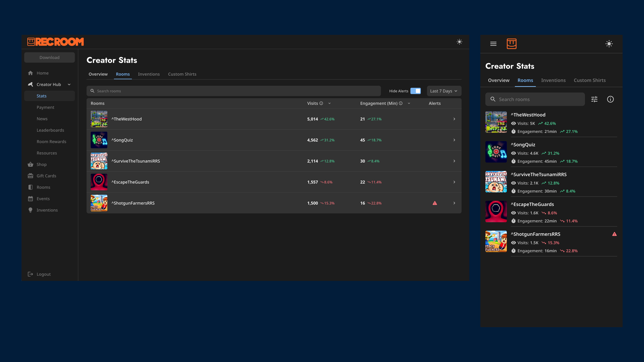Open Leaderboards in the sidebar

click(x=50, y=130)
